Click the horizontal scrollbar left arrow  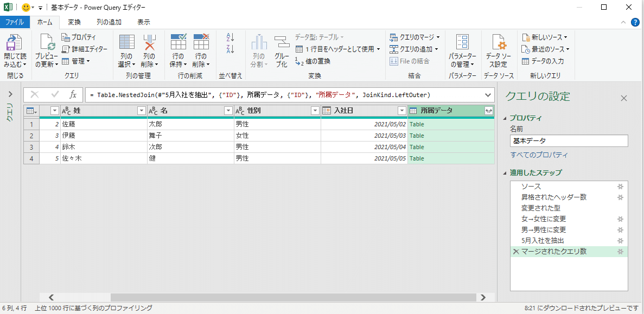point(52,297)
